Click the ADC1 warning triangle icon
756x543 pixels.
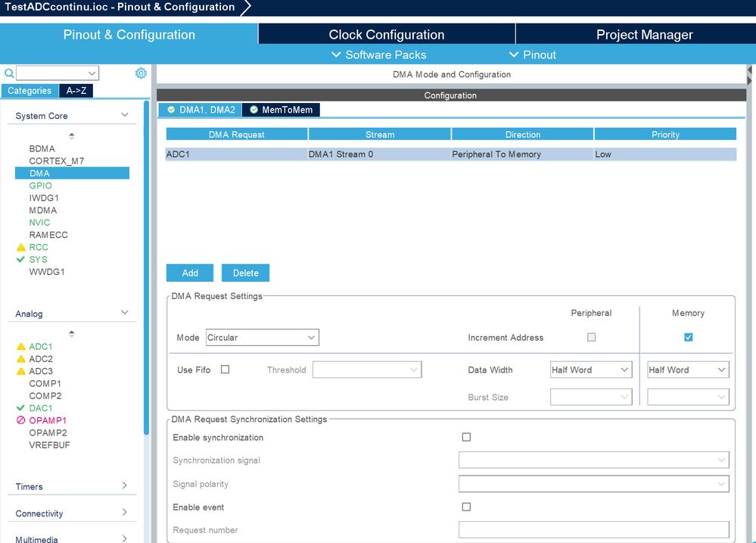(20, 347)
